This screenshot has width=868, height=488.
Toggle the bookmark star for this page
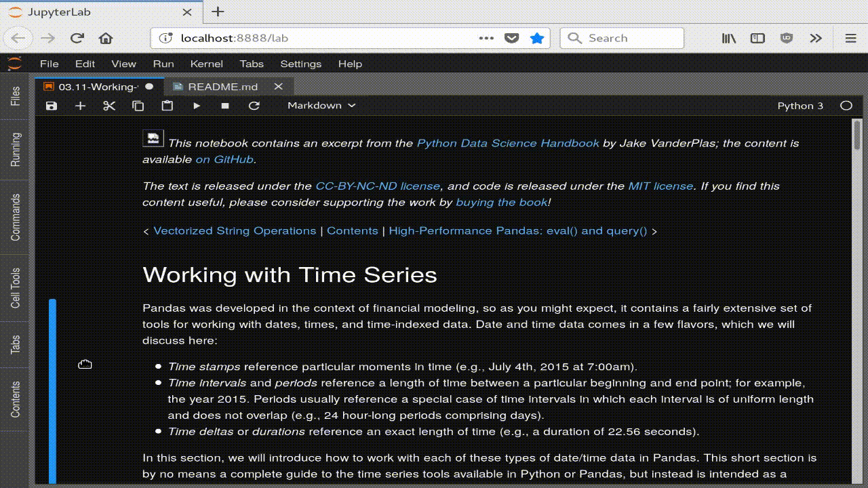537,38
